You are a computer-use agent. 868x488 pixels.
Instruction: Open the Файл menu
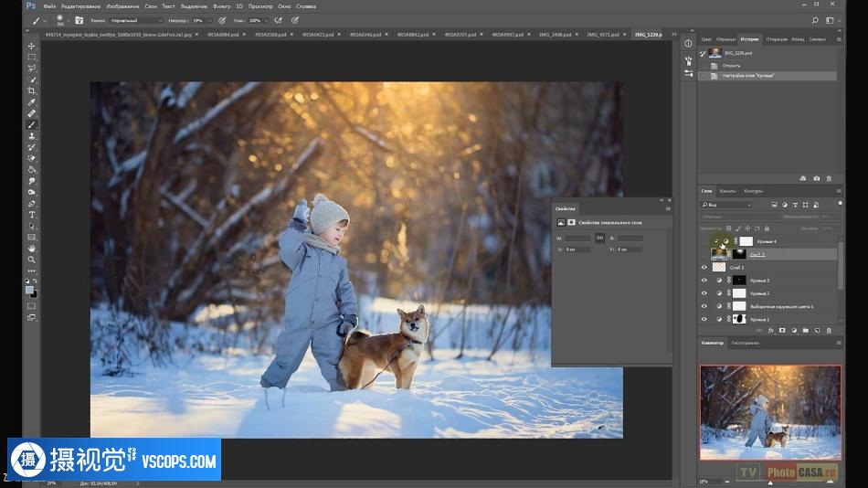[x=49, y=6]
